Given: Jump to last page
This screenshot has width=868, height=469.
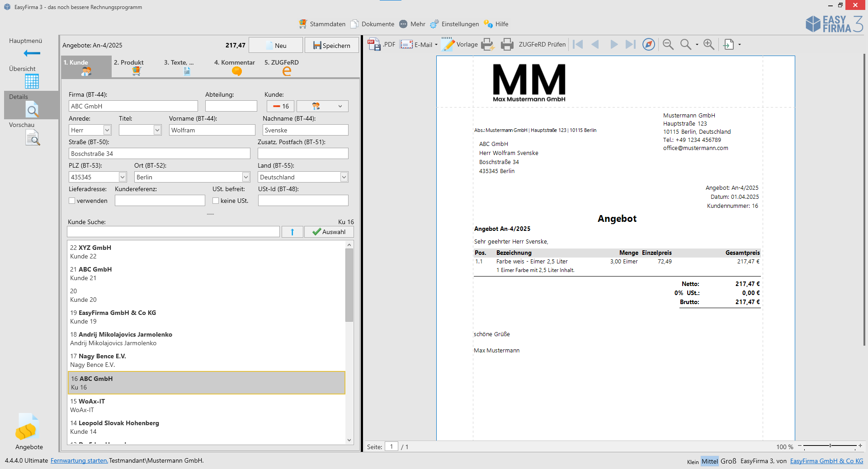Looking at the screenshot, I should click(x=631, y=44).
